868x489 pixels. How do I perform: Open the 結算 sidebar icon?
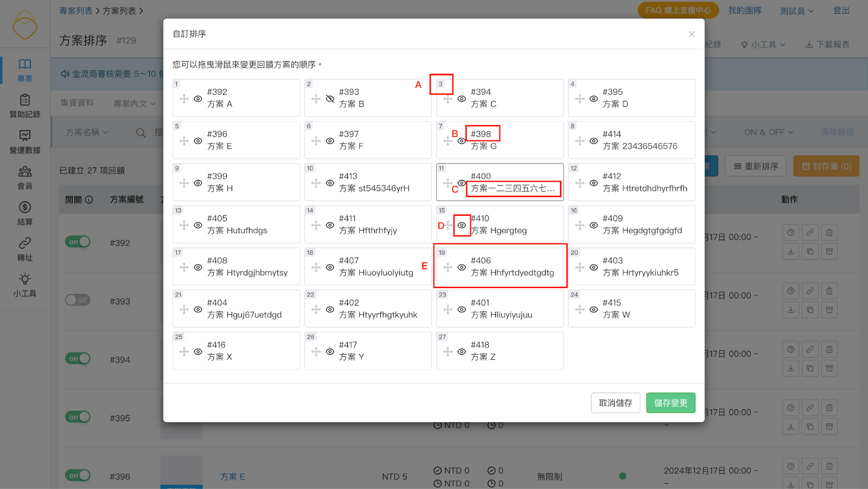pyautogui.click(x=25, y=213)
